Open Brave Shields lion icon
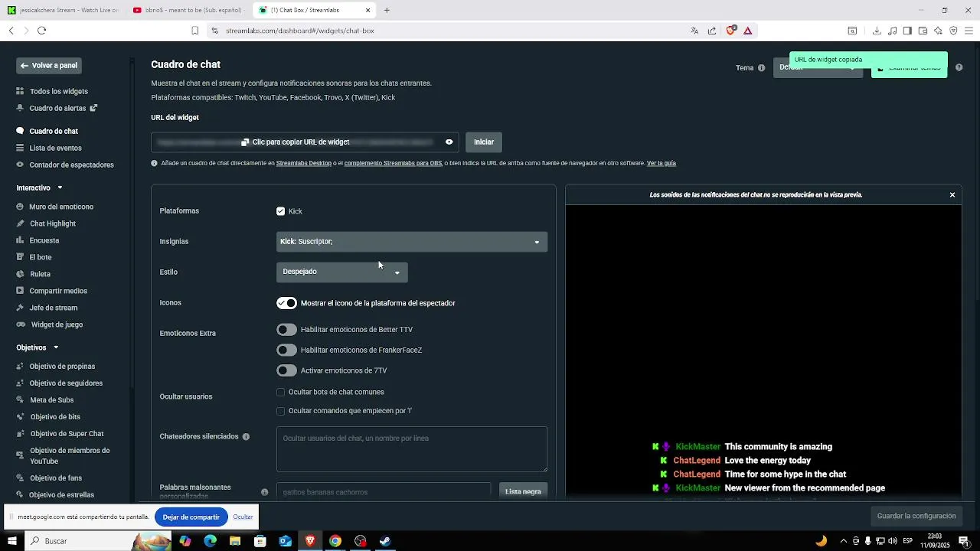This screenshot has width=980, height=551. click(730, 31)
